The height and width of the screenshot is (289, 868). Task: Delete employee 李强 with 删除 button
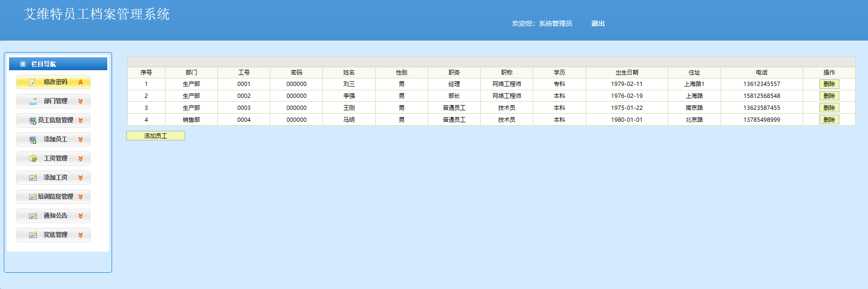tap(829, 96)
